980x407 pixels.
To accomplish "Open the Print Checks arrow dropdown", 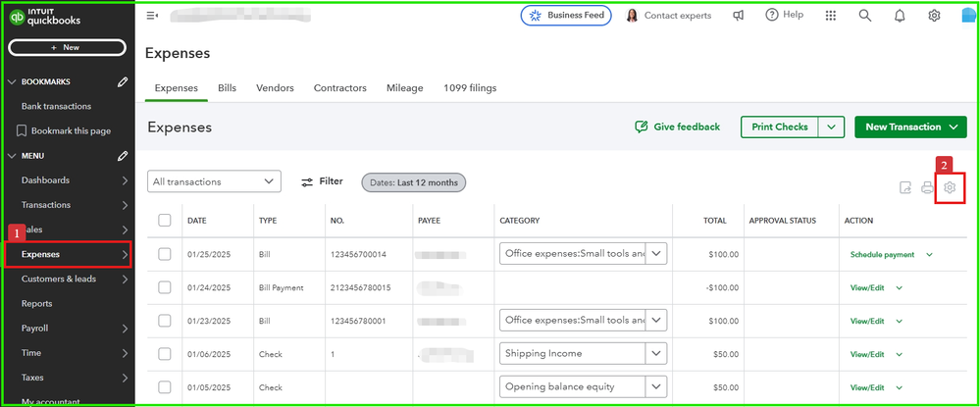I will (x=831, y=127).
